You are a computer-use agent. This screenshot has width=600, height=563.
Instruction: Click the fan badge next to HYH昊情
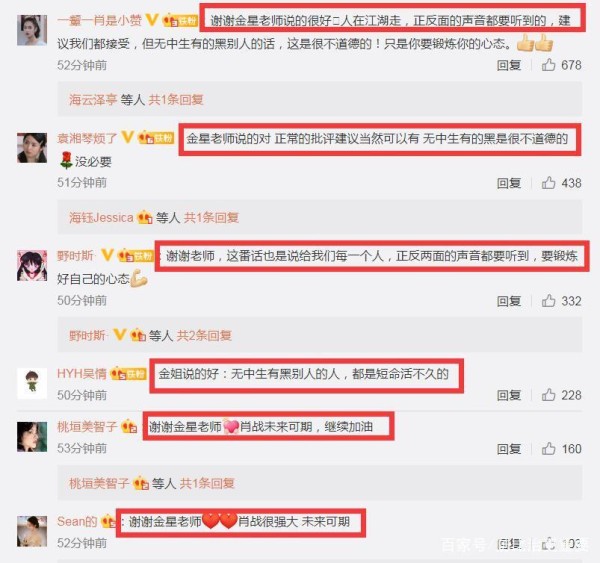pos(128,373)
